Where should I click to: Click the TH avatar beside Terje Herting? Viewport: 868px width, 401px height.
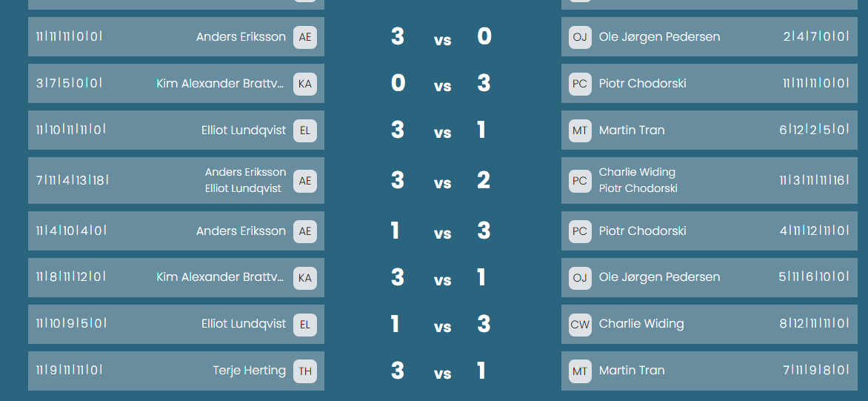pyautogui.click(x=305, y=371)
